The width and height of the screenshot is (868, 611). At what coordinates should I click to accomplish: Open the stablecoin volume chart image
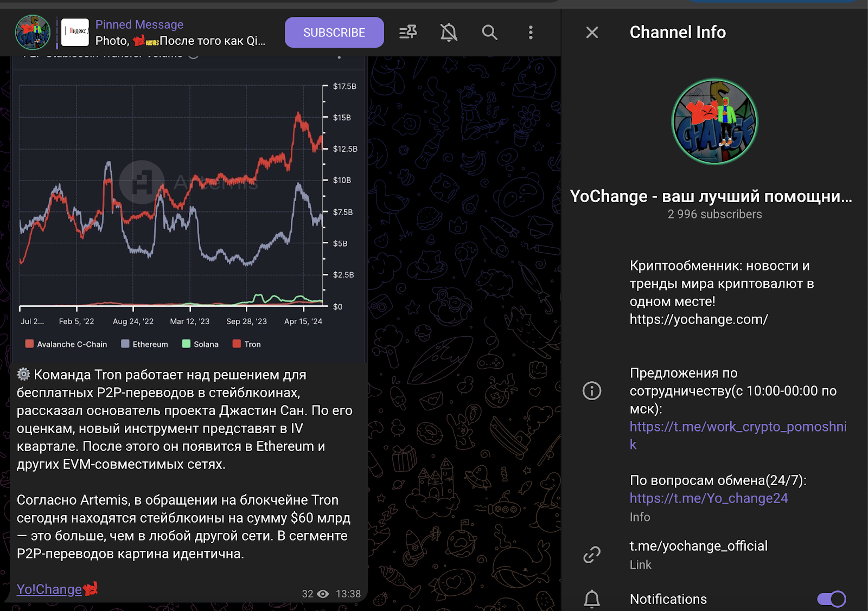click(188, 209)
